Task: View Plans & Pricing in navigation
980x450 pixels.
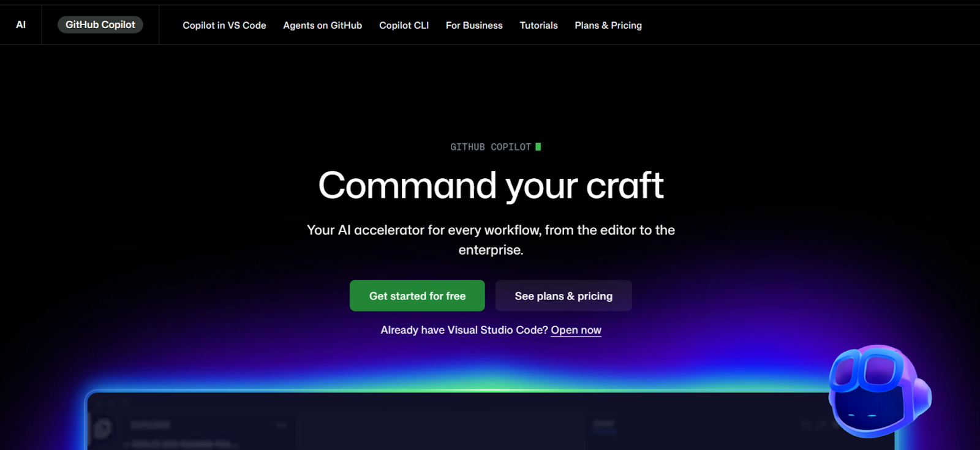Action: pyautogui.click(x=608, y=25)
